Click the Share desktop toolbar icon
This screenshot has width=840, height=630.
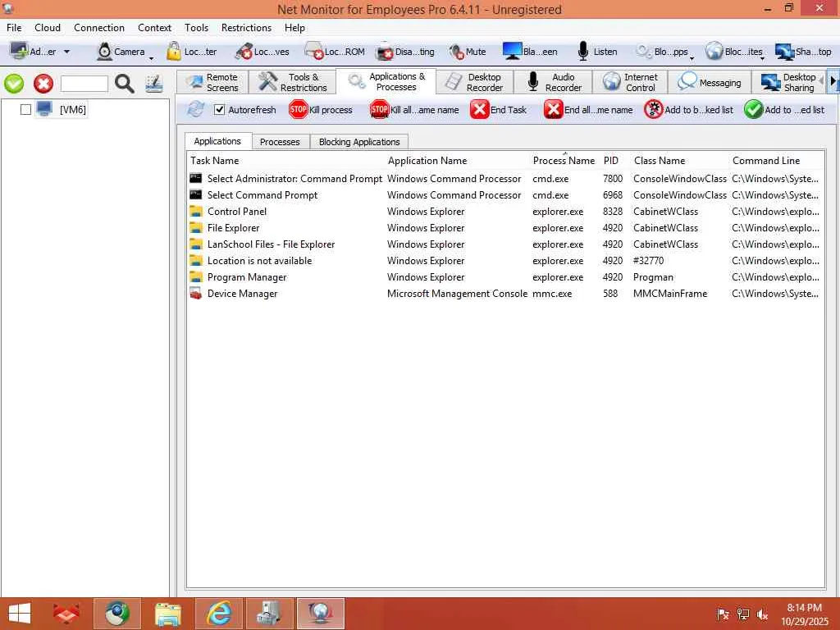click(x=785, y=52)
